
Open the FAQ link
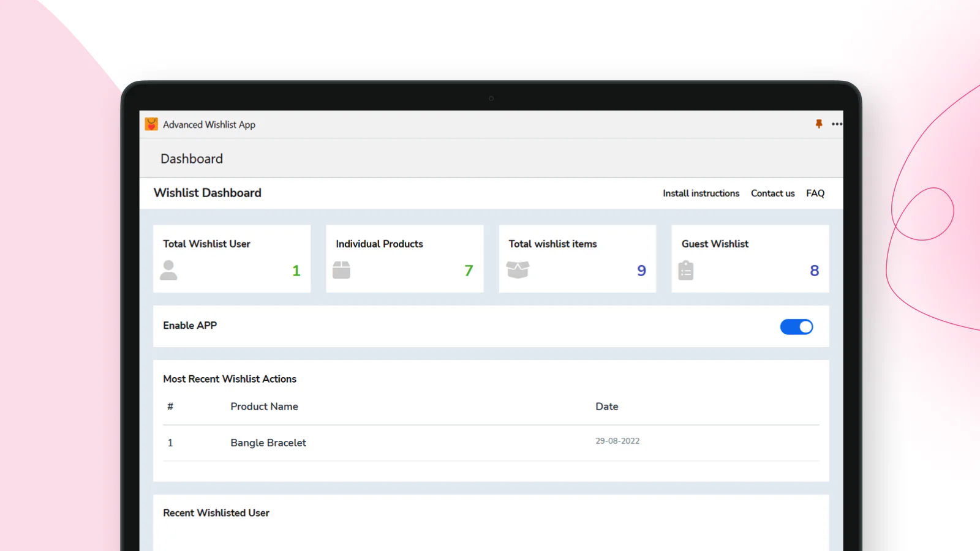pyautogui.click(x=815, y=193)
